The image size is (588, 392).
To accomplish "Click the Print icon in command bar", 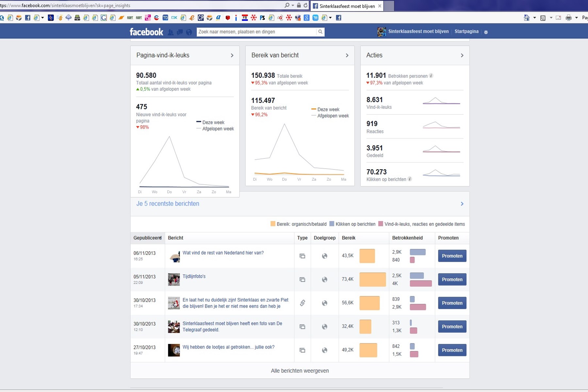I will point(569,18).
